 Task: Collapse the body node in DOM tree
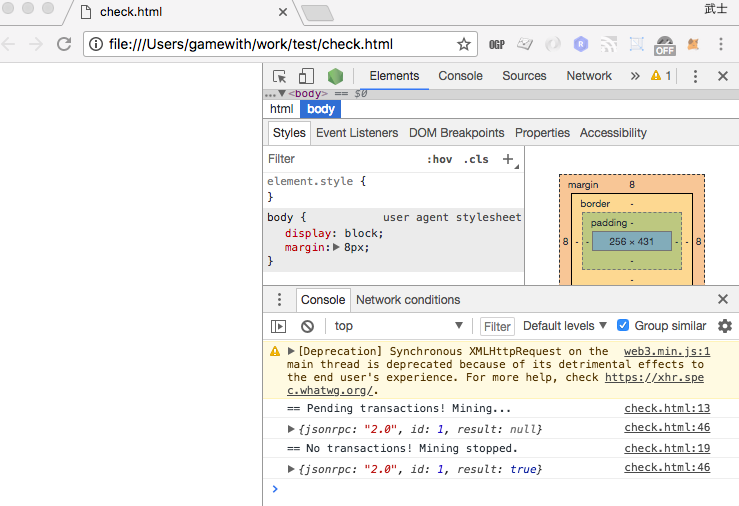click(282, 93)
